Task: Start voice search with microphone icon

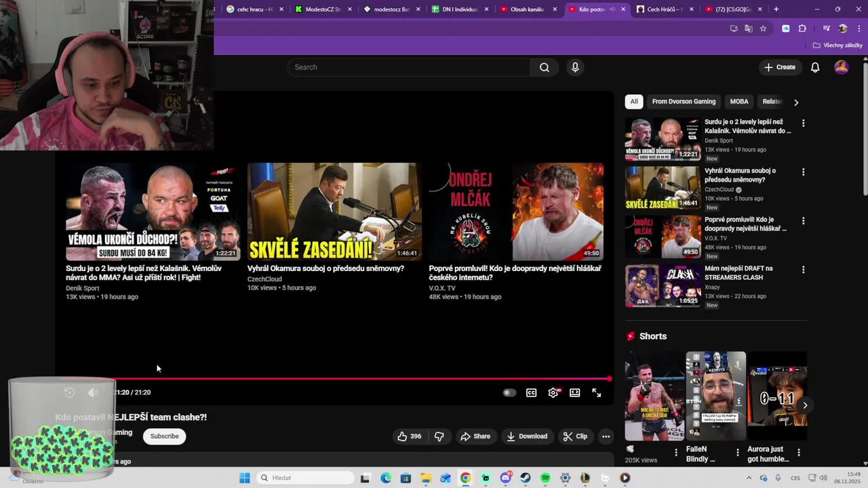Action: point(575,67)
